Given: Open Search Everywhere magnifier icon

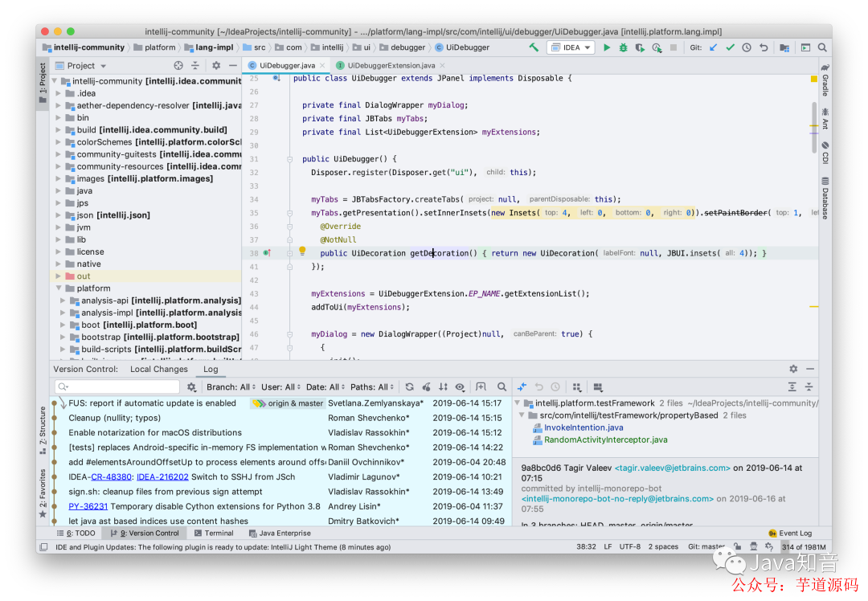Looking at the screenshot, I should point(822,47).
